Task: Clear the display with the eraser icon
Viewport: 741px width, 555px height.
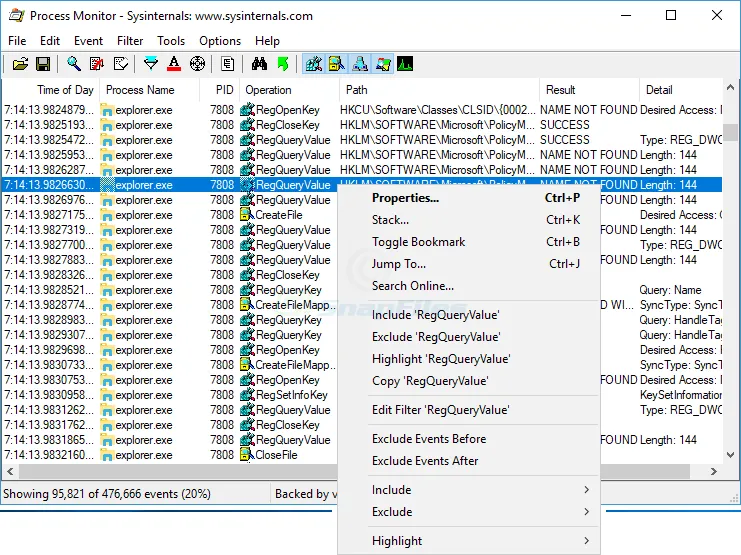Action: [121, 64]
